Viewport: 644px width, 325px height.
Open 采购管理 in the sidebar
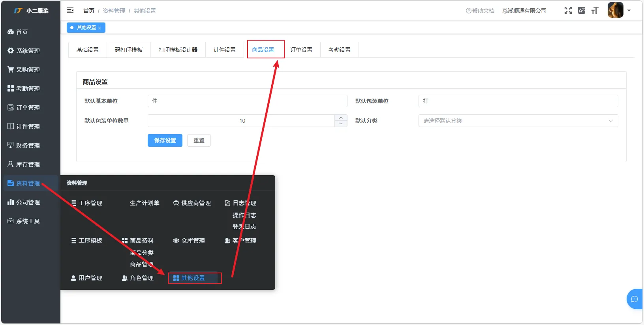tap(30, 70)
